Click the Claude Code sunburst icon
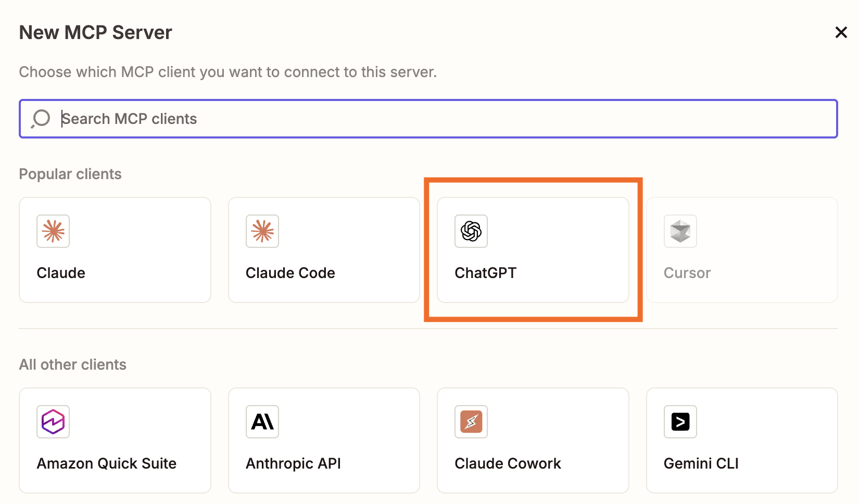This screenshot has width=859, height=504. pyautogui.click(x=262, y=231)
